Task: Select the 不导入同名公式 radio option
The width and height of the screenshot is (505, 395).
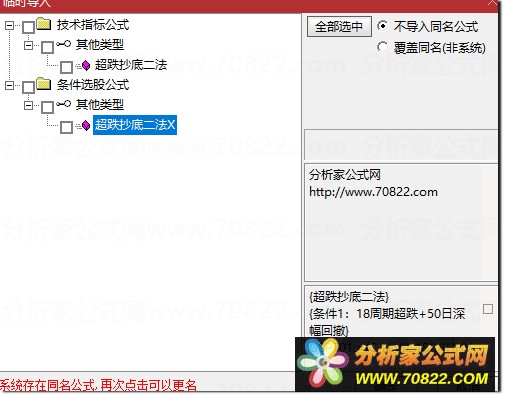Action: [382, 26]
